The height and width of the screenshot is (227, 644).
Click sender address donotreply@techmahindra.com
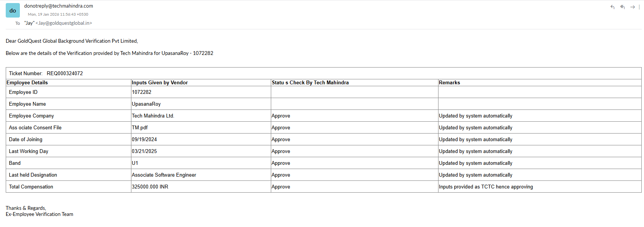click(x=58, y=6)
